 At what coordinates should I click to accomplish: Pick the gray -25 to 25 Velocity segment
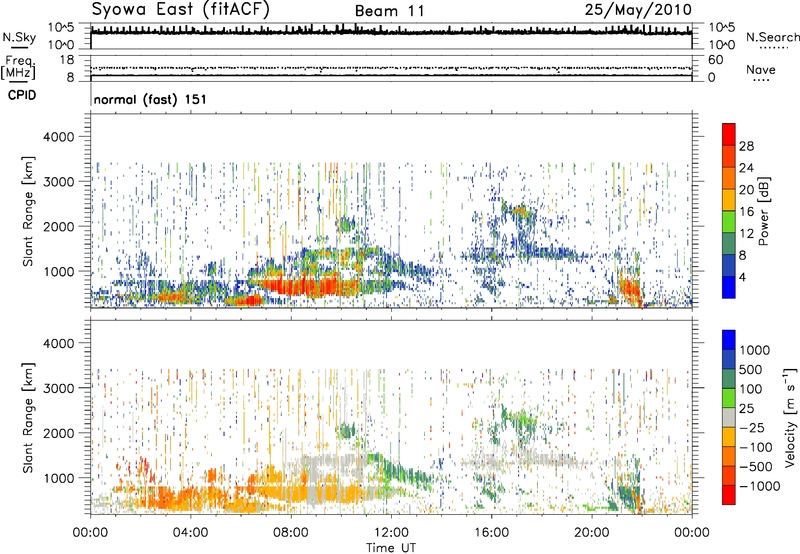coord(729,418)
